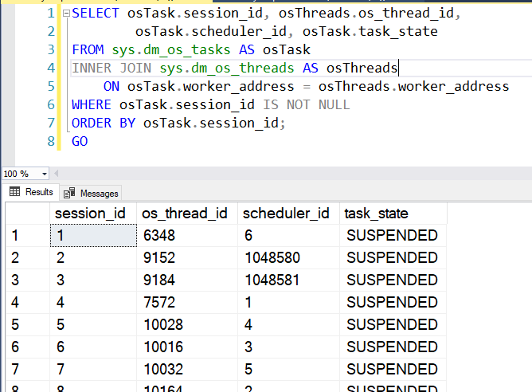Click line number 8 in the margin
This screenshot has width=532, height=392.
click(51, 142)
